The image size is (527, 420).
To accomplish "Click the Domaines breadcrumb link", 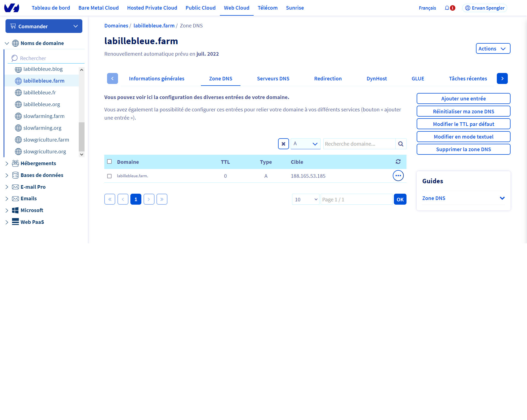I will 116,26.
